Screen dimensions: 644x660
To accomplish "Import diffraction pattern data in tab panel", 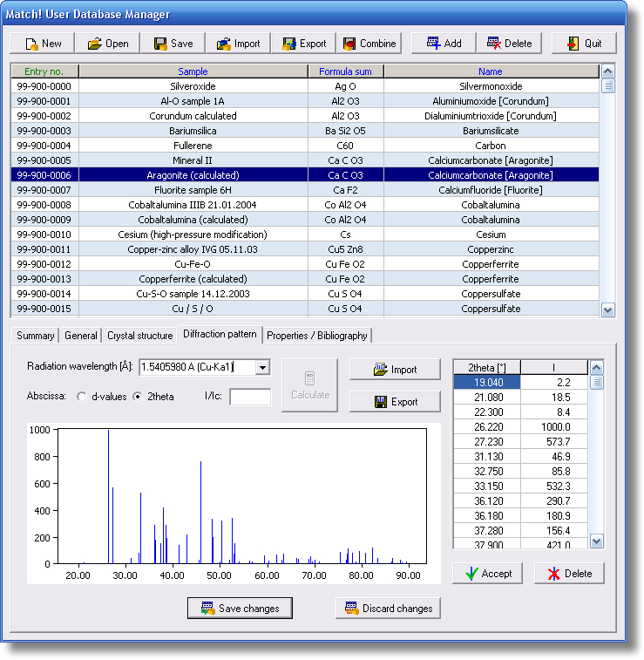I will [x=395, y=370].
